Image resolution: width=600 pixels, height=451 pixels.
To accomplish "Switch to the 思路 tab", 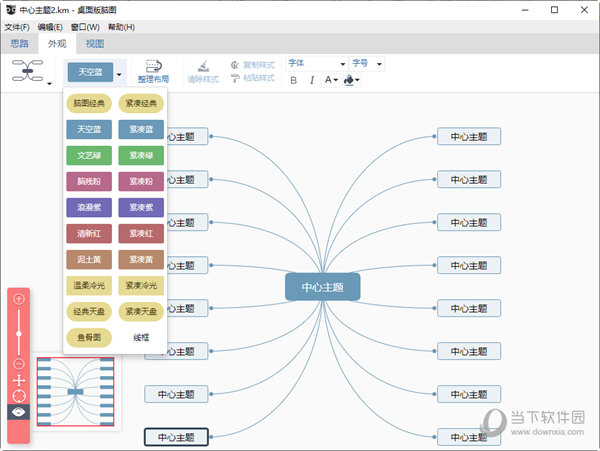I will tap(20, 44).
